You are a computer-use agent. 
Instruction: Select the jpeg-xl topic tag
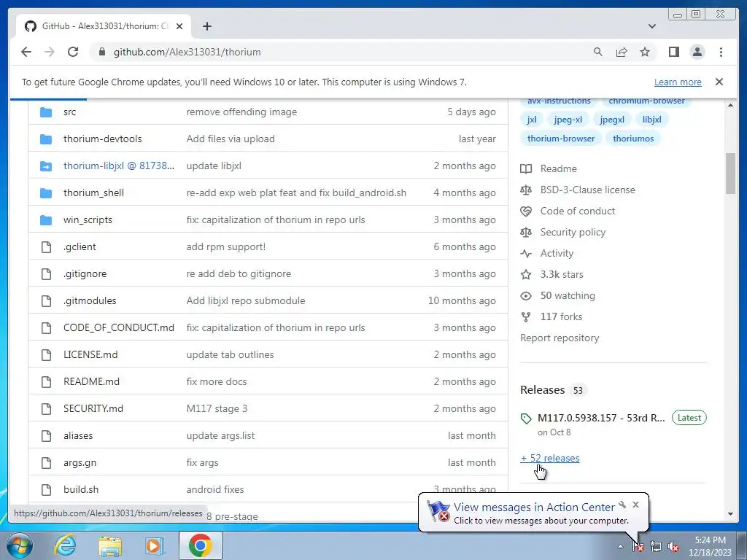[568, 120]
